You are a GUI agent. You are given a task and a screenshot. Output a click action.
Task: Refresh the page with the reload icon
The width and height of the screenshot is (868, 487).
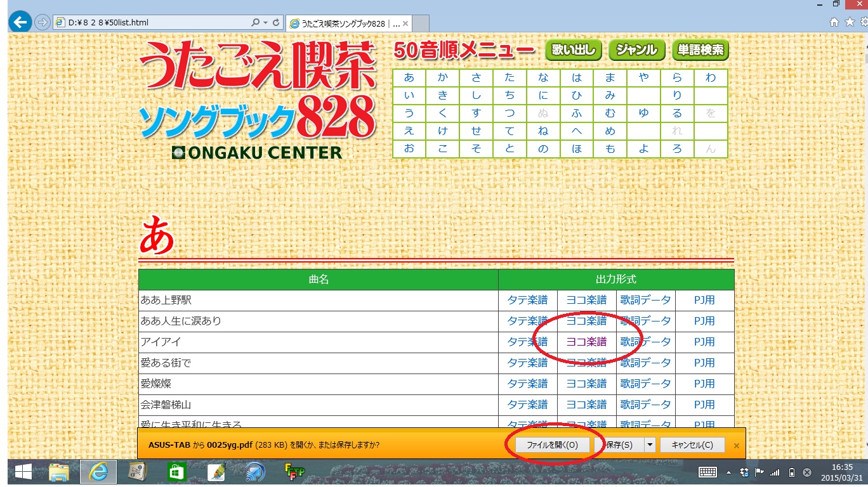[277, 23]
